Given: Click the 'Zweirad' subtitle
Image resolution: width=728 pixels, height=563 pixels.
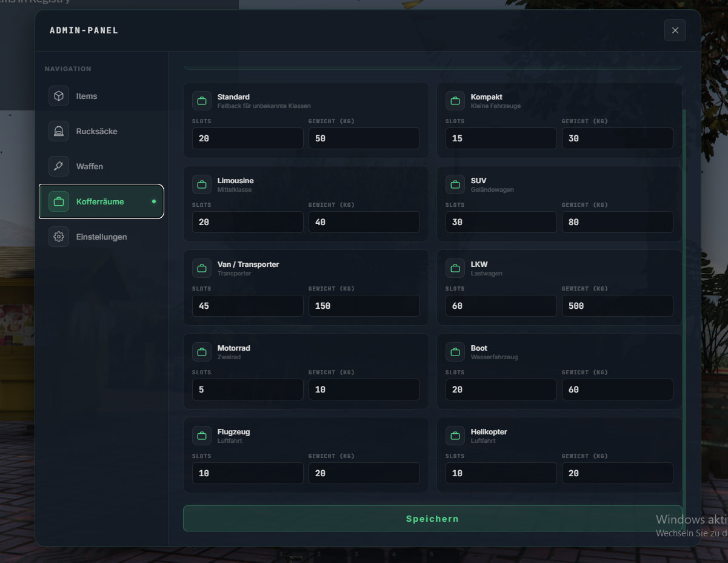Looking at the screenshot, I should click(229, 357).
